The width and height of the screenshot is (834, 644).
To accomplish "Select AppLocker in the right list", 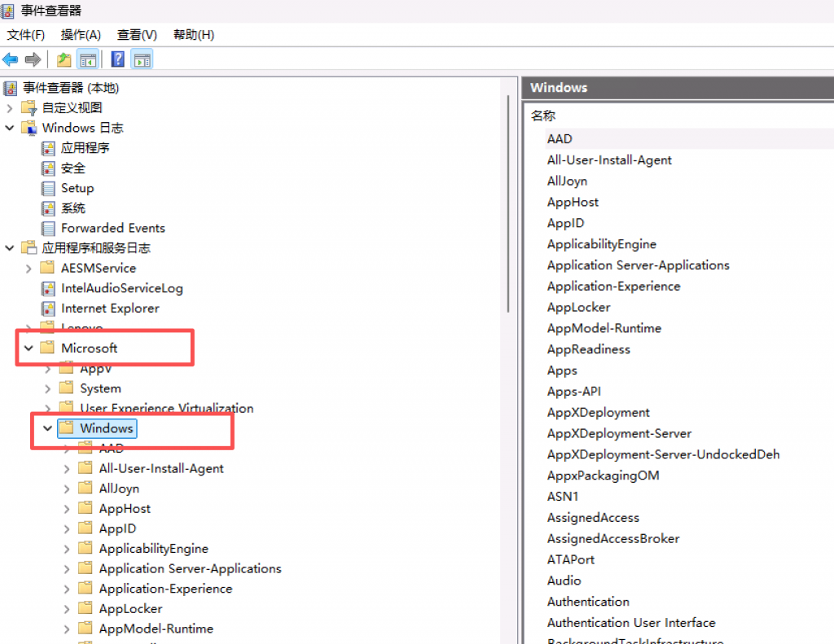I will pos(578,307).
